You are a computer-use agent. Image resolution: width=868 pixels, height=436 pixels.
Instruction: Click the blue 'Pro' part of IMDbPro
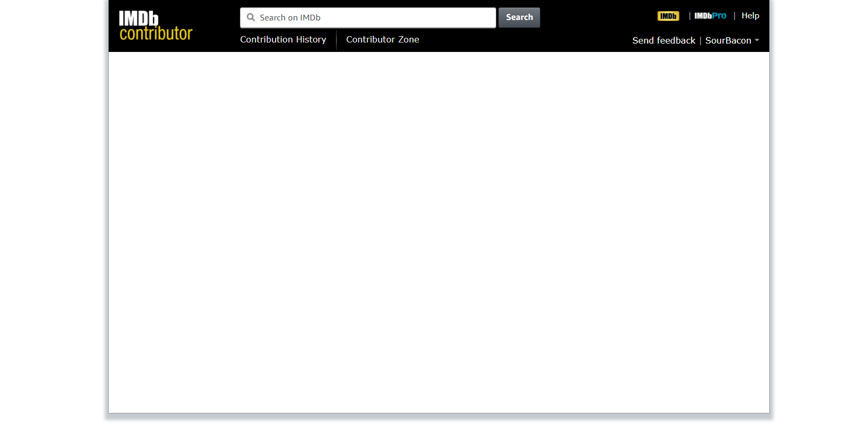pyautogui.click(x=719, y=16)
